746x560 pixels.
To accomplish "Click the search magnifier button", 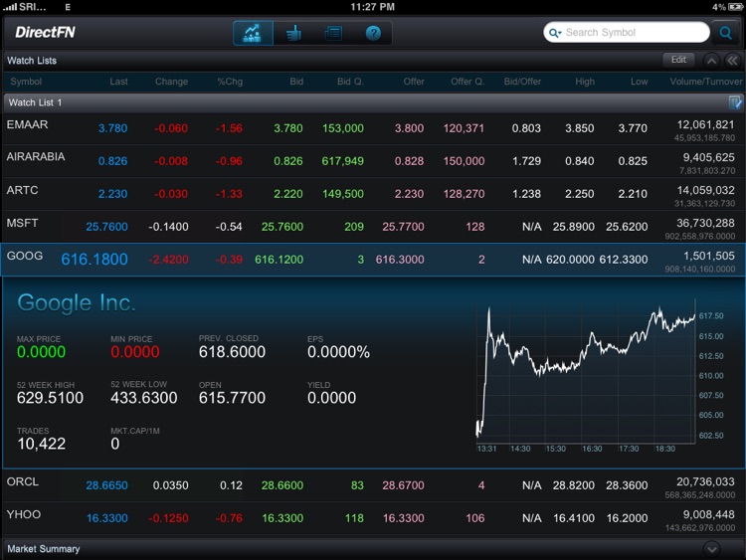I will click(726, 33).
